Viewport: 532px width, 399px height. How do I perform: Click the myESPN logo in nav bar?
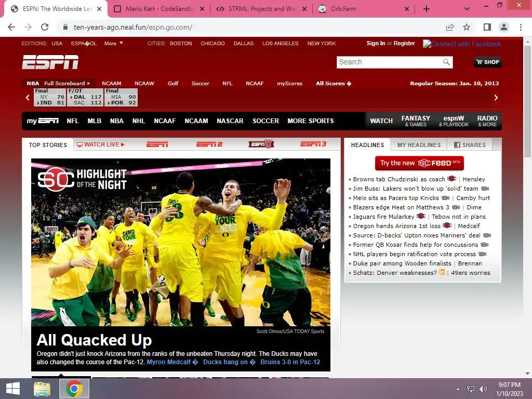pos(43,121)
